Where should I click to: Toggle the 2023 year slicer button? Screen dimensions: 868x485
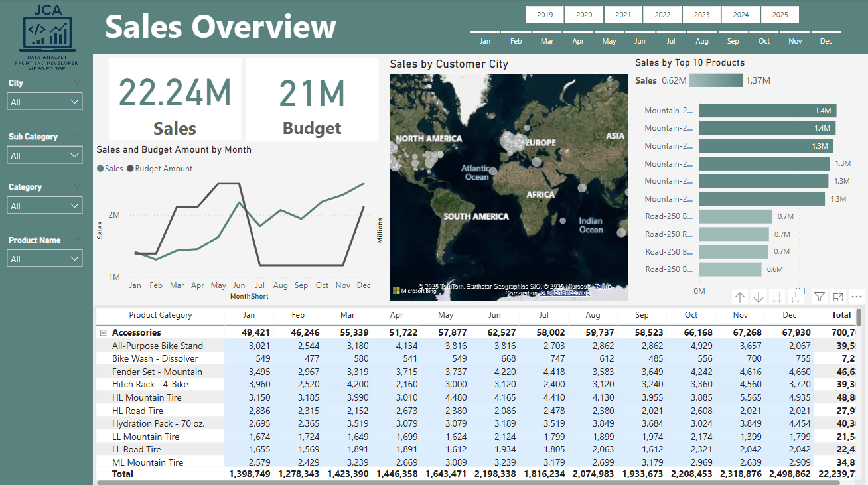point(701,15)
